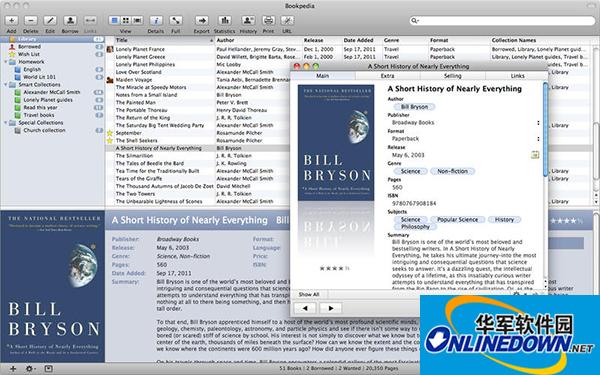
Task: Open the borrowing History
Action: (x=248, y=21)
